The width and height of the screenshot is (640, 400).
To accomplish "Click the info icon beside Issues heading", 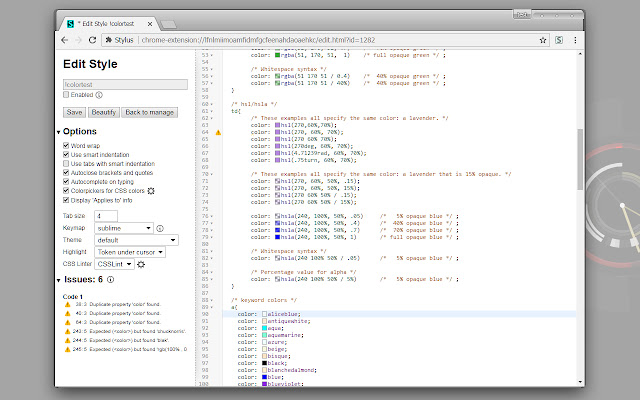I will pyautogui.click(x=110, y=280).
